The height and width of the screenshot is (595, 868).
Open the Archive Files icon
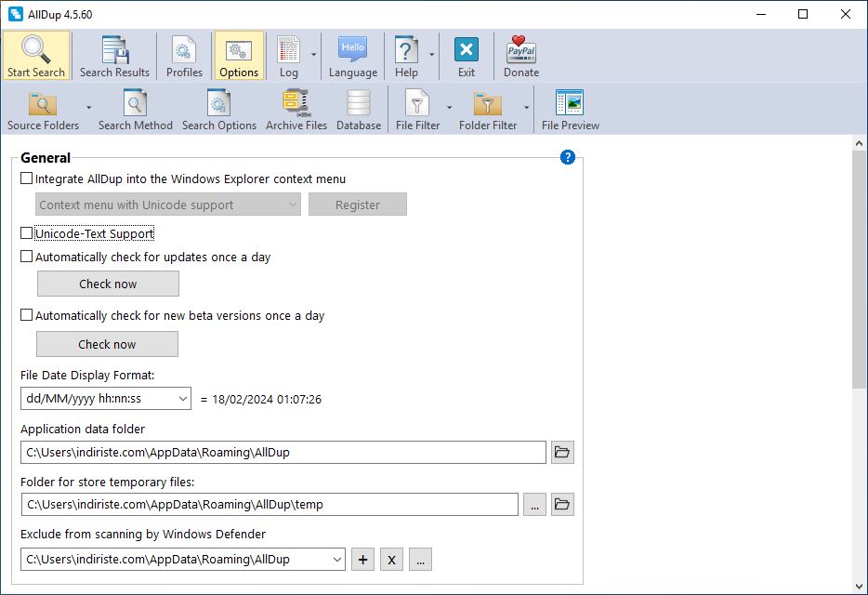tap(296, 103)
